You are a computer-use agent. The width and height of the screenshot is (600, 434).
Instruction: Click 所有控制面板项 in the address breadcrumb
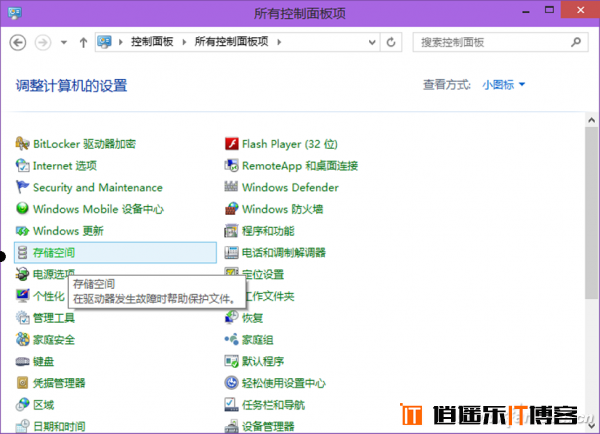232,42
